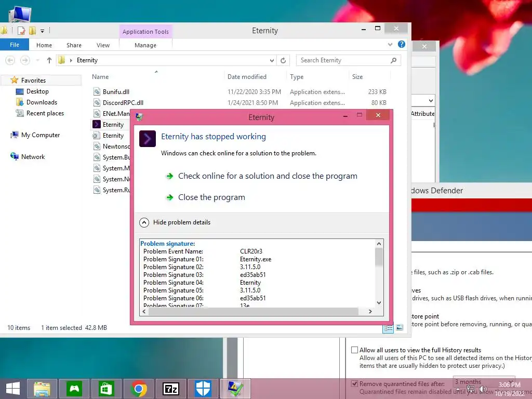The width and height of the screenshot is (532, 399).
Task: Launch the Xbox Games taskbar icon
Action: point(74,389)
